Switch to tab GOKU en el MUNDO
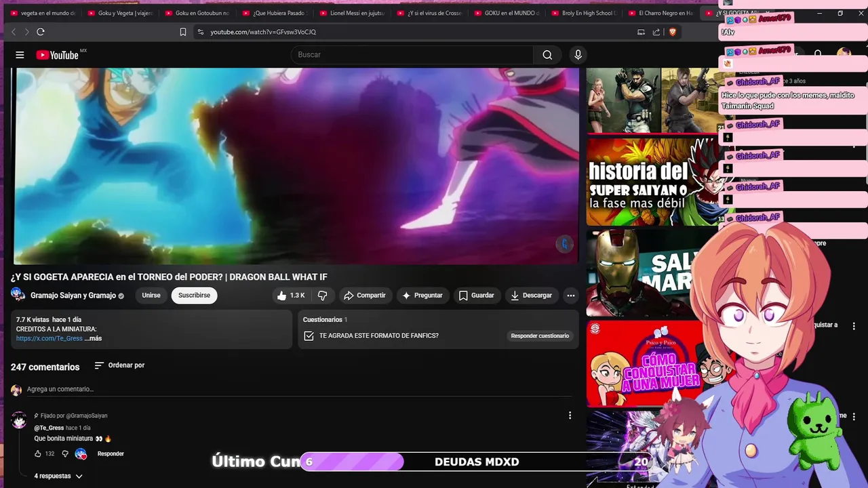Screen dimensions: 868x488 click(508, 13)
